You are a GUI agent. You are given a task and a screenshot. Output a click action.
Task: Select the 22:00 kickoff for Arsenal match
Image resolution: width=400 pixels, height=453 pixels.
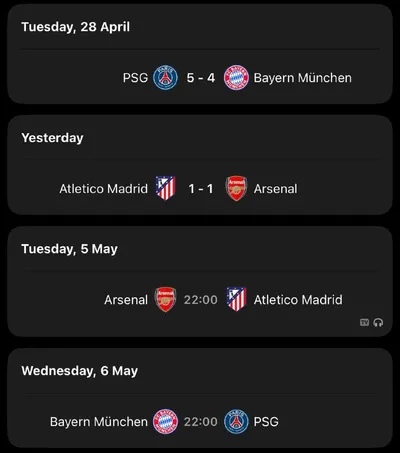(x=201, y=300)
